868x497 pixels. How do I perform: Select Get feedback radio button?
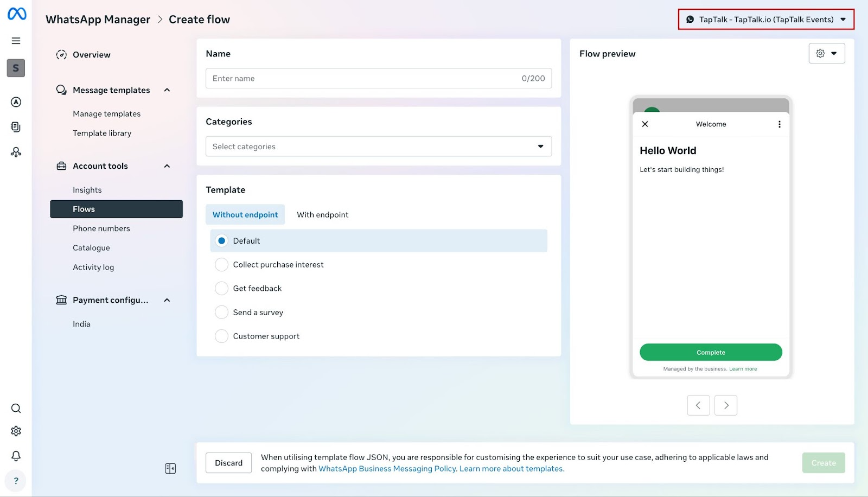pyautogui.click(x=221, y=289)
